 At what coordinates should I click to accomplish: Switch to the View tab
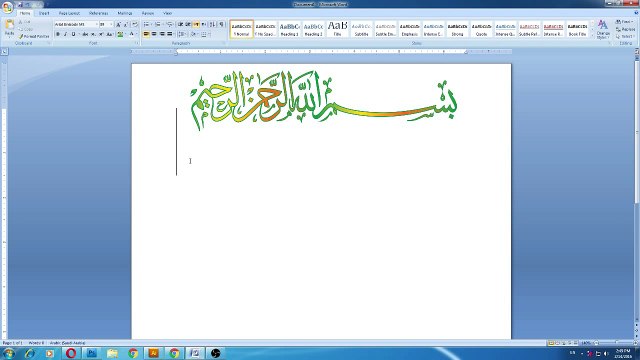pyautogui.click(x=167, y=13)
